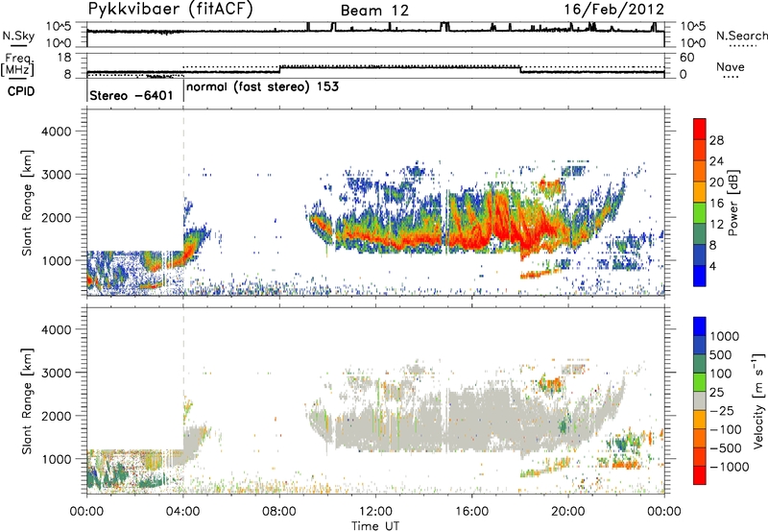The width and height of the screenshot is (768, 532).
Task: Click 'Slant Range [km]' label of velocity panel
Action: (x=27, y=400)
